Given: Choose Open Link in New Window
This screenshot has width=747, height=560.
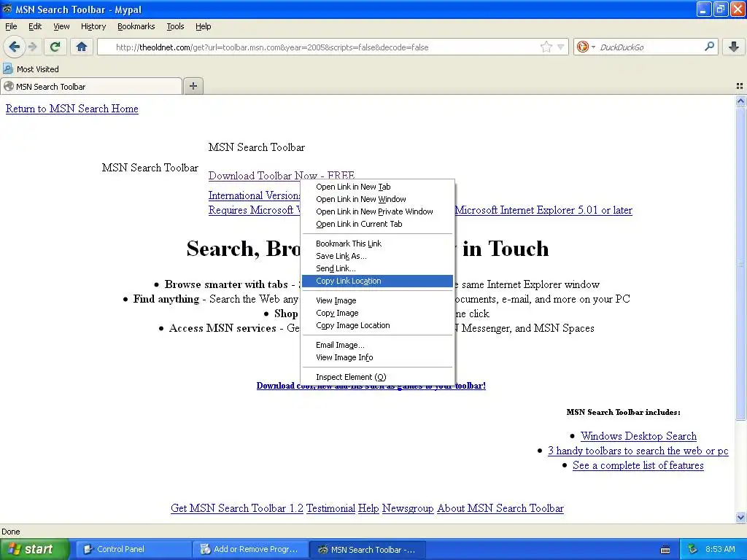Looking at the screenshot, I should [377, 199].
